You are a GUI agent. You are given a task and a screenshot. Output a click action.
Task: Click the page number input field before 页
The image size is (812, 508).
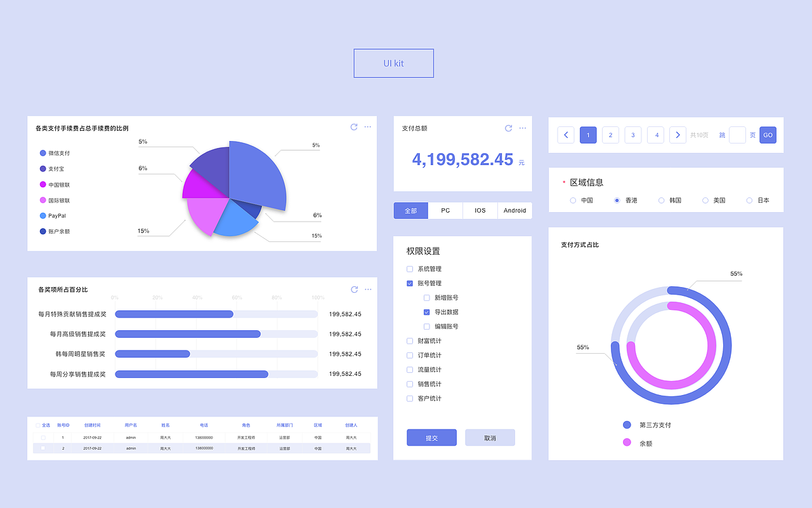737,135
